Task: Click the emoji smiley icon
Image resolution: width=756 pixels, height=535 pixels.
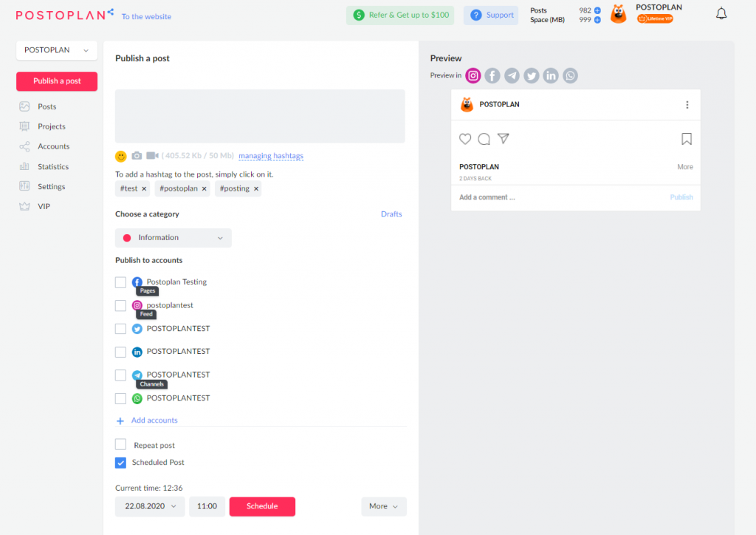Action: point(121,156)
